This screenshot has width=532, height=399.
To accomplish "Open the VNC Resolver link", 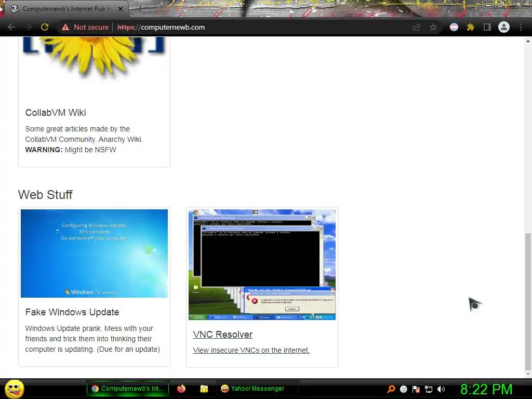I will tap(222, 335).
